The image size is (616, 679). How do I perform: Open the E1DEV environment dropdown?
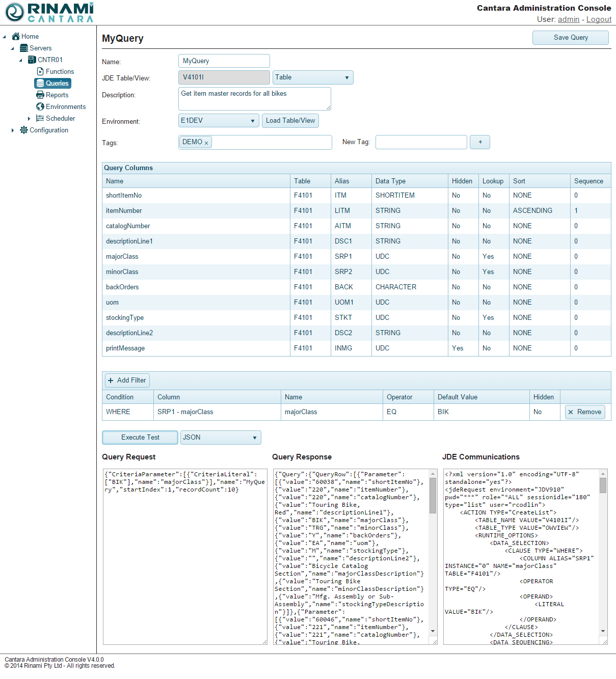219,121
